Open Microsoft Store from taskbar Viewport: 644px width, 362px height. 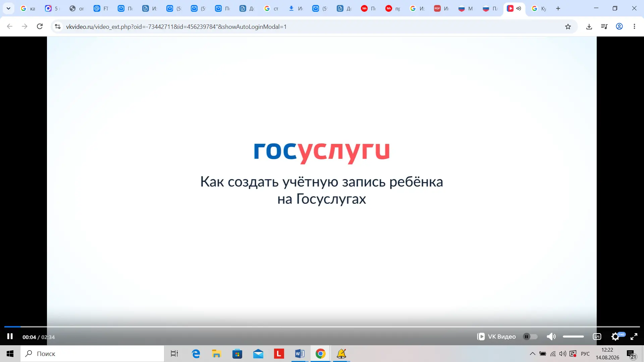click(237, 354)
